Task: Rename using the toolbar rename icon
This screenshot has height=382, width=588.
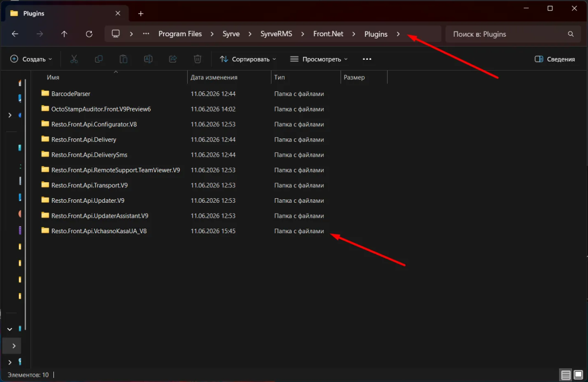Action: [148, 59]
